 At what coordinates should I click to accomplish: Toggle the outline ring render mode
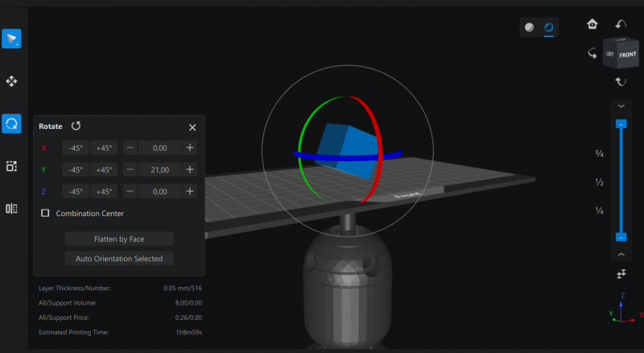coord(549,27)
